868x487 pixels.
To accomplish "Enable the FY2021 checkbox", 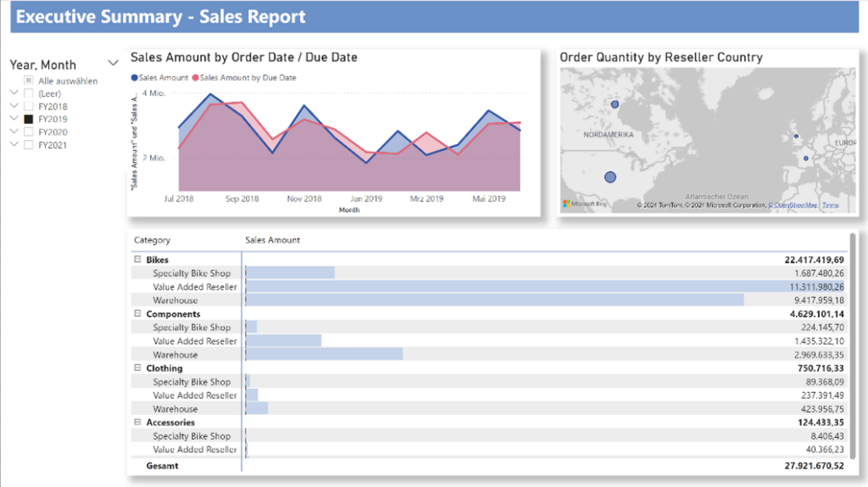I will pyautogui.click(x=29, y=145).
